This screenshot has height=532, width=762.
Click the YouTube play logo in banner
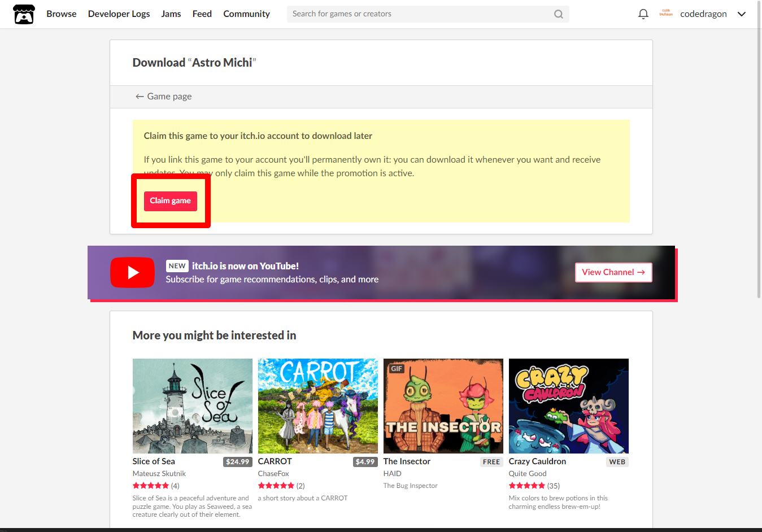(132, 272)
